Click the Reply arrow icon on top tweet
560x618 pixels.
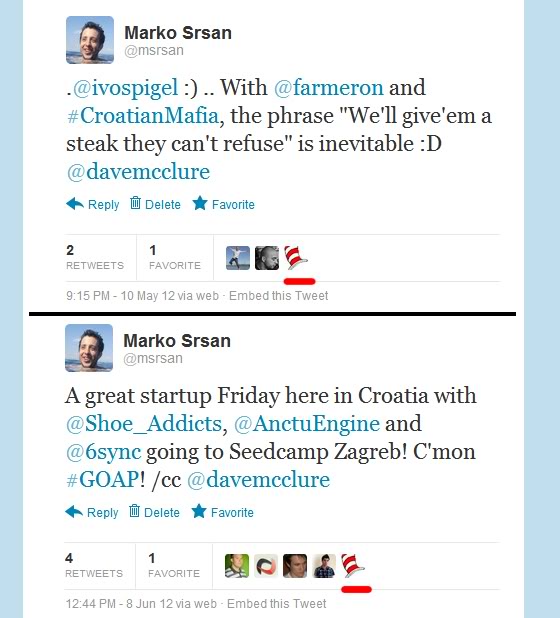point(75,204)
